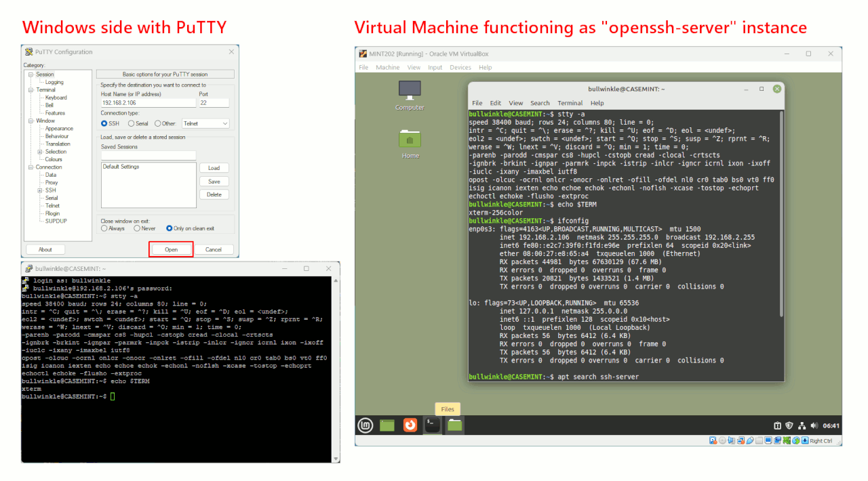Click the PuTTY terminal window title icon

tap(28, 268)
